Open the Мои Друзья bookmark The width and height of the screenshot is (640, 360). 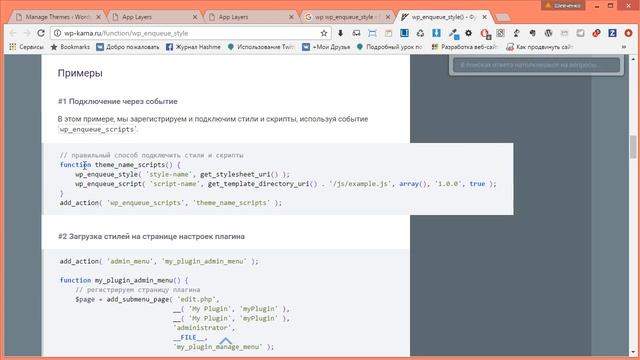pos(326,47)
